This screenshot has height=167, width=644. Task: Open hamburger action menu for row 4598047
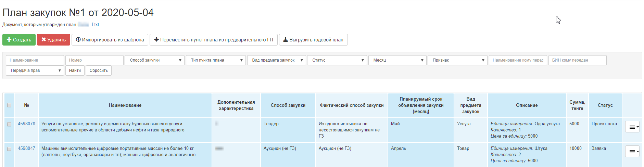pos(632,152)
